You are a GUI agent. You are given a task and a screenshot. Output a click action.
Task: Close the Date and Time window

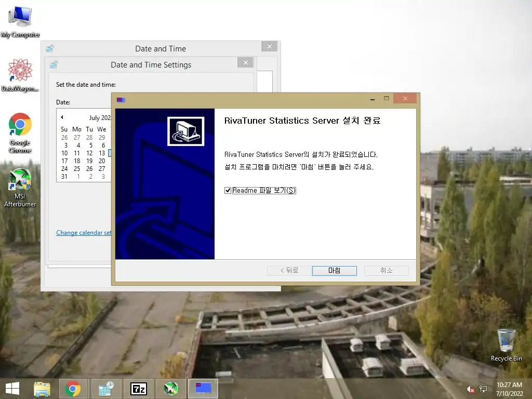pos(270,46)
